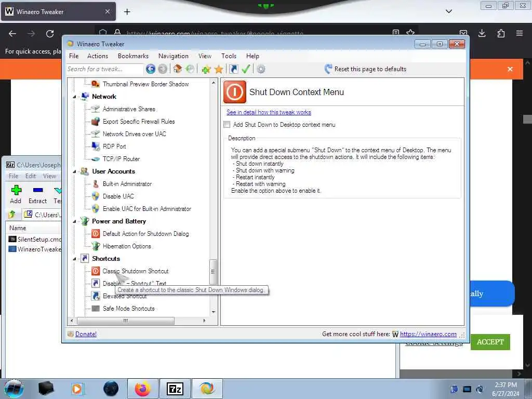532x399 pixels.
Task: Click the grayed Forward navigation arrow in Tweaker toolbar
Action: click(x=163, y=69)
